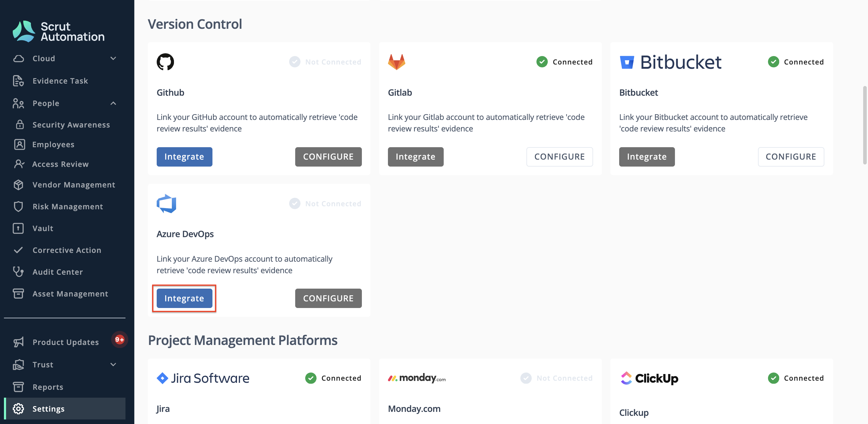Click the 9+ notification badge

click(x=119, y=339)
